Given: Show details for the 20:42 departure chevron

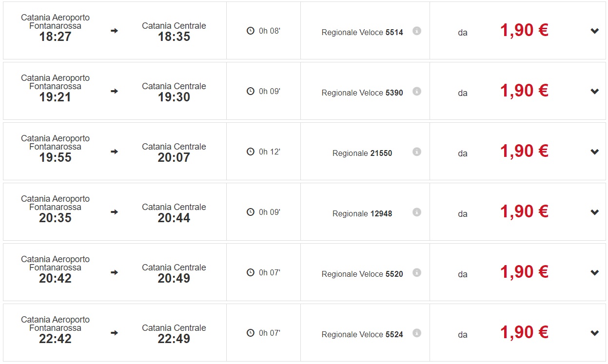Looking at the screenshot, I should point(594,273).
